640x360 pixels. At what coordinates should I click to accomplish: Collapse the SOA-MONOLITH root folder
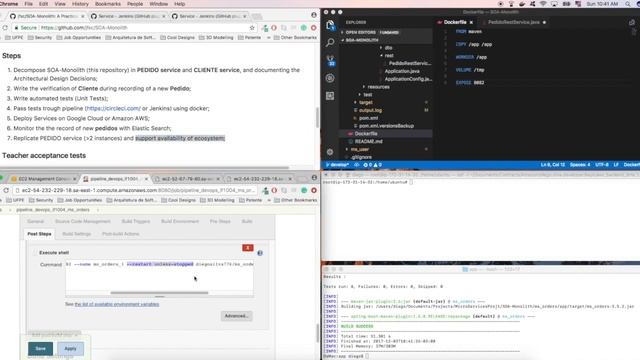click(362, 40)
